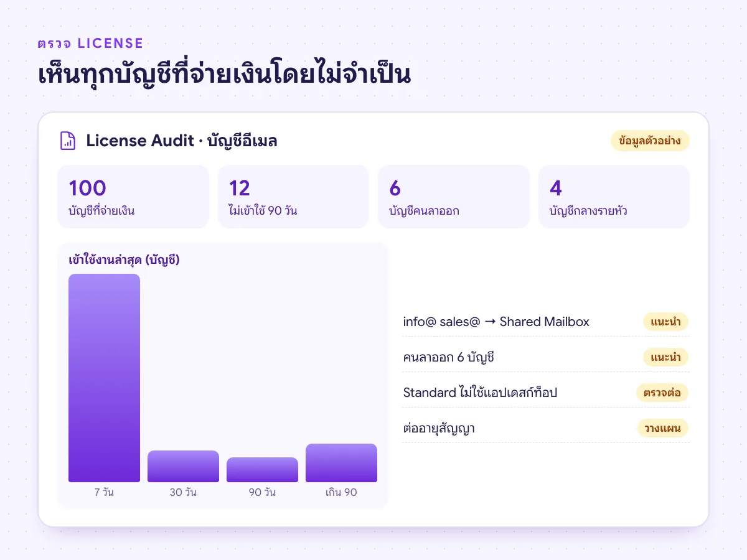The width and height of the screenshot is (747, 560).
Task: Click the 7 วัน bar in chart
Action: point(104,378)
